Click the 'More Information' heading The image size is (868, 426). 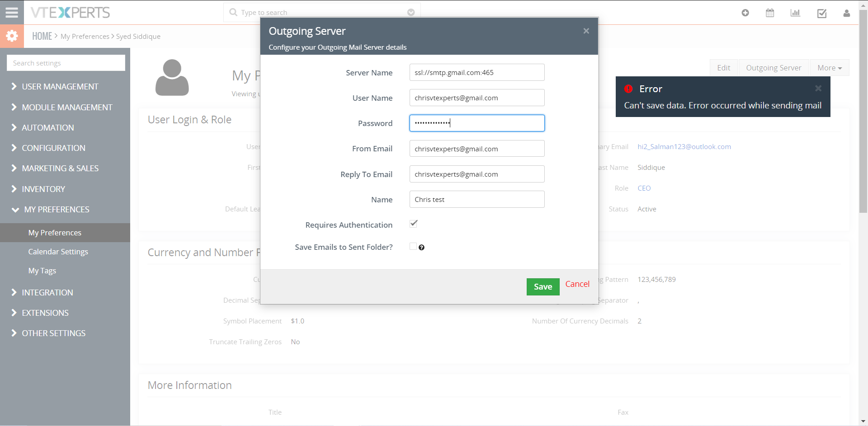click(x=189, y=385)
